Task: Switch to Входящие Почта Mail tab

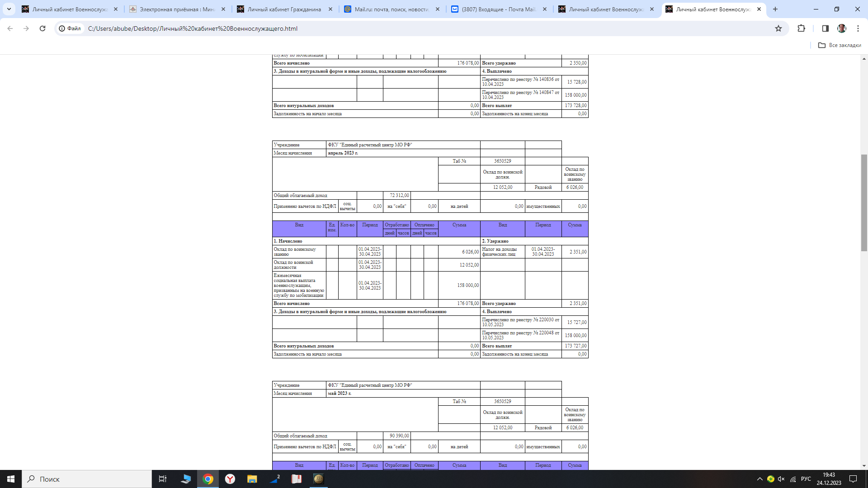Action: tap(497, 9)
